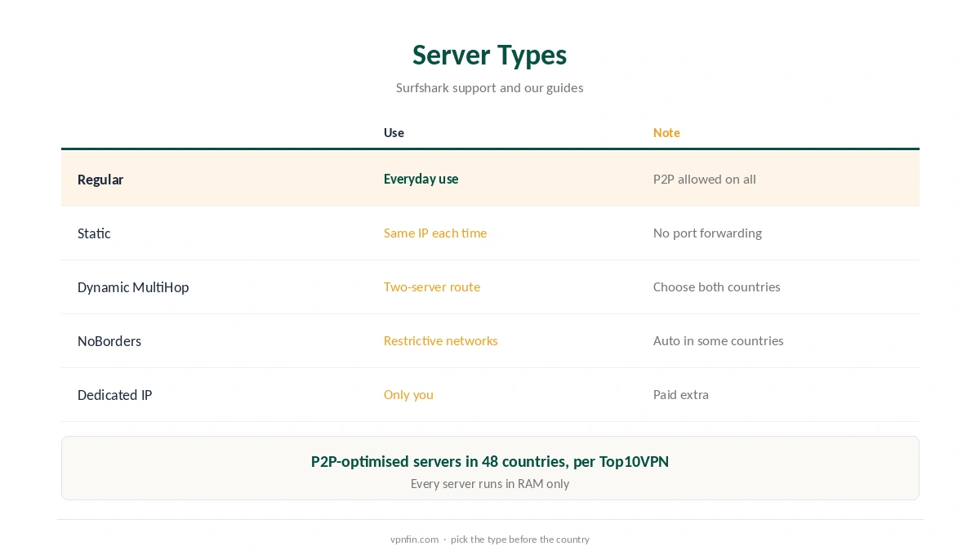The height and width of the screenshot is (555, 980).
Task: Click the Server Types heading
Action: click(489, 55)
